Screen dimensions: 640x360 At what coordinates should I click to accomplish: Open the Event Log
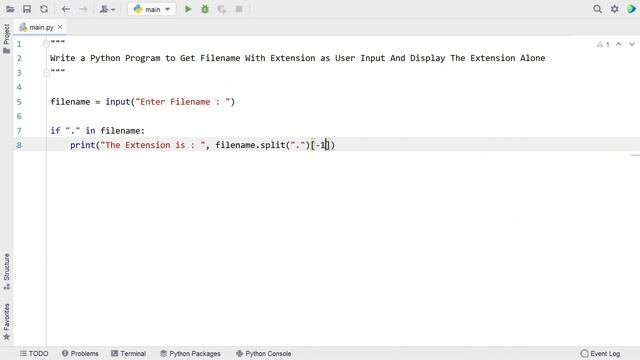point(600,353)
